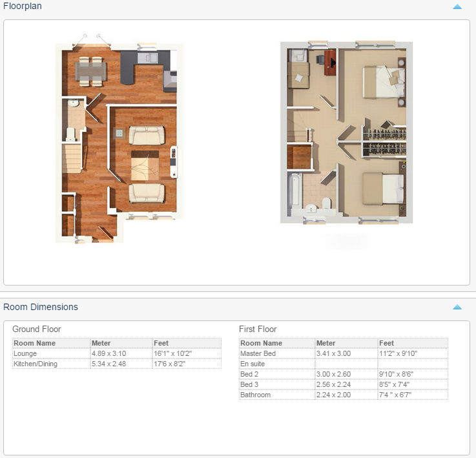
Task: Collapse the Room Dimensions section arrow
Action: [x=457, y=307]
